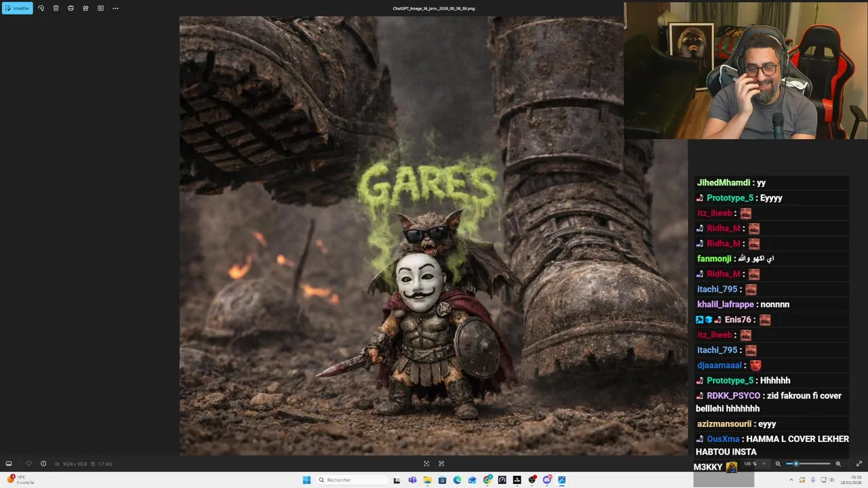Click JihedMhamdi username in chat
Viewport: 868px width, 488px height.
coord(724,182)
